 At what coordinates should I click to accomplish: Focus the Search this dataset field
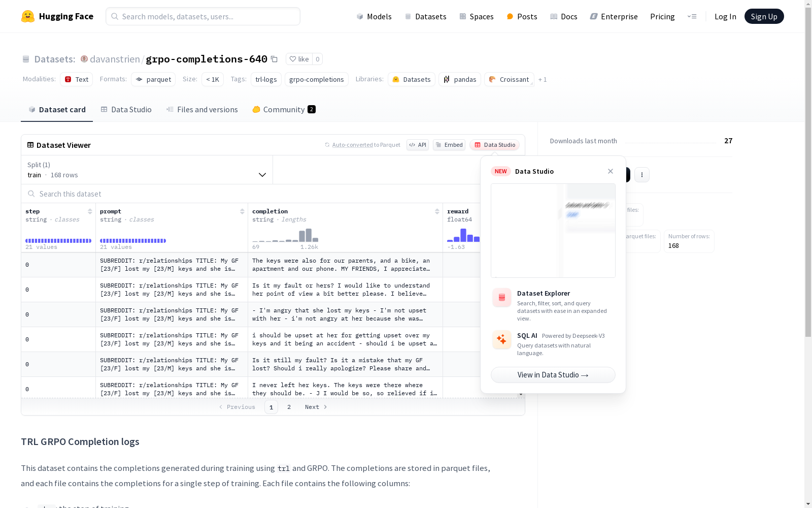(251, 194)
